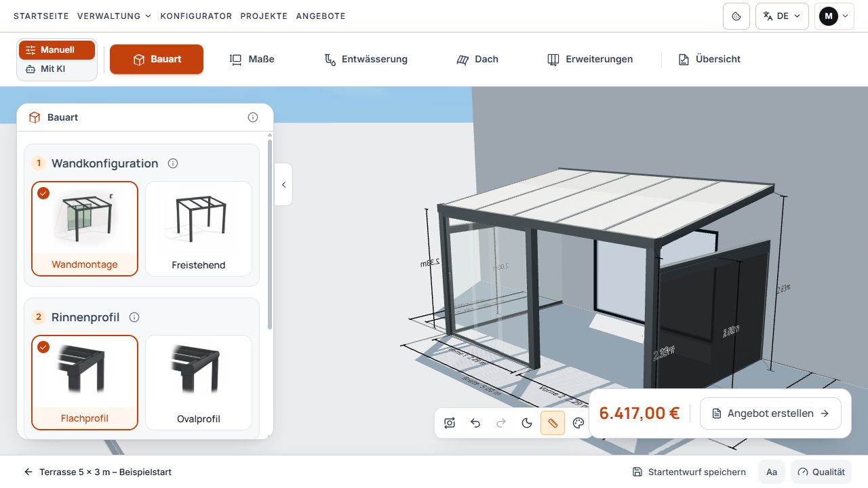Screen dimensions: 868x488
Task: Click Startentwurf speichern
Action: 689,472
